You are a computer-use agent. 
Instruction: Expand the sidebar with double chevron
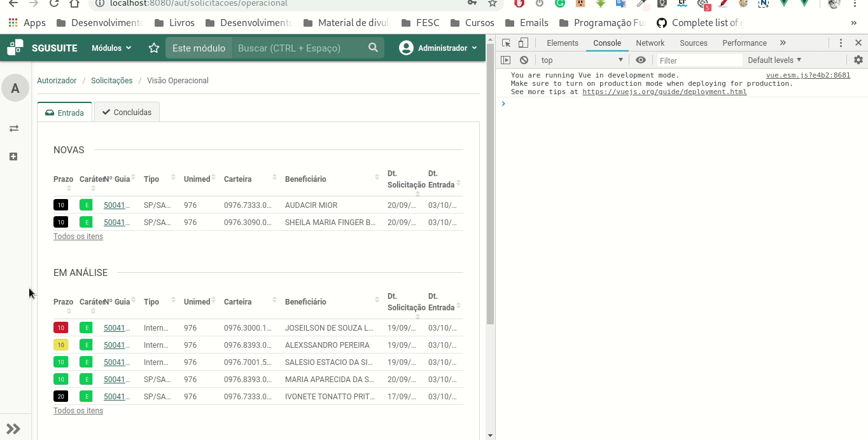click(13, 429)
